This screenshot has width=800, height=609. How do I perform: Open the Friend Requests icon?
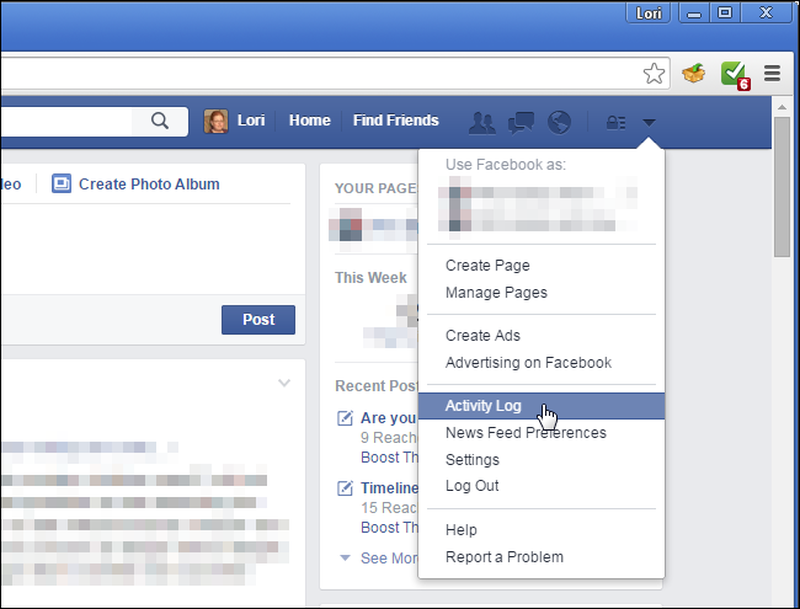[x=482, y=122]
